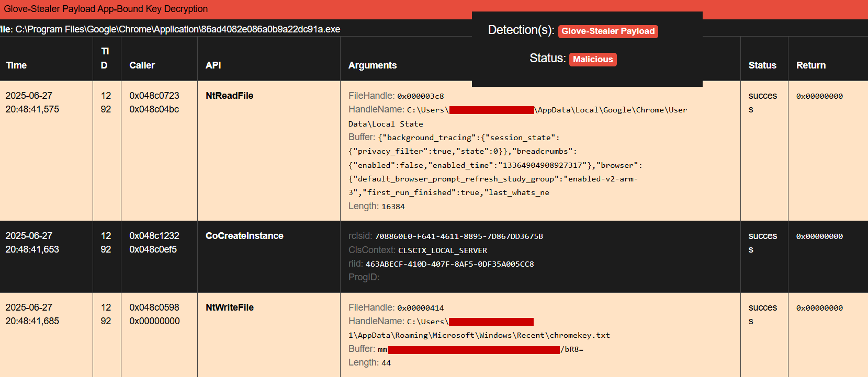The image size is (868, 377).
Task: Click the Caller column header
Action: click(x=142, y=65)
